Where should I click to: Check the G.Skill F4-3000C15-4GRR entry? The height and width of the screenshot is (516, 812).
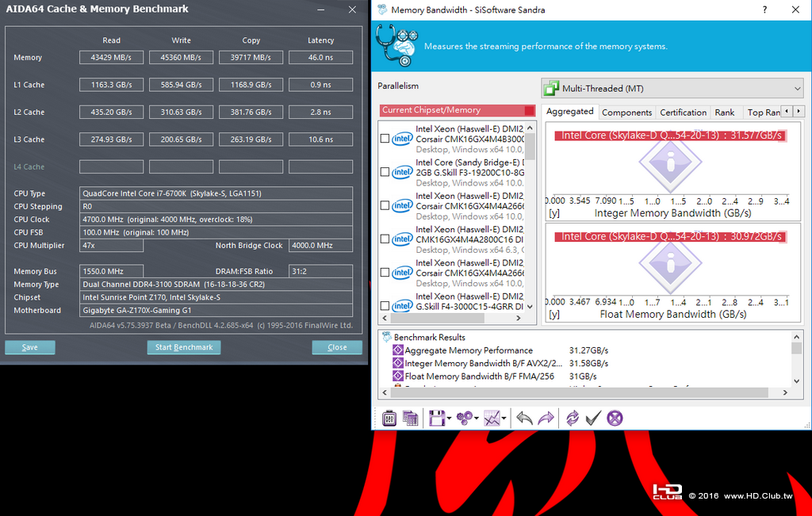(x=385, y=306)
